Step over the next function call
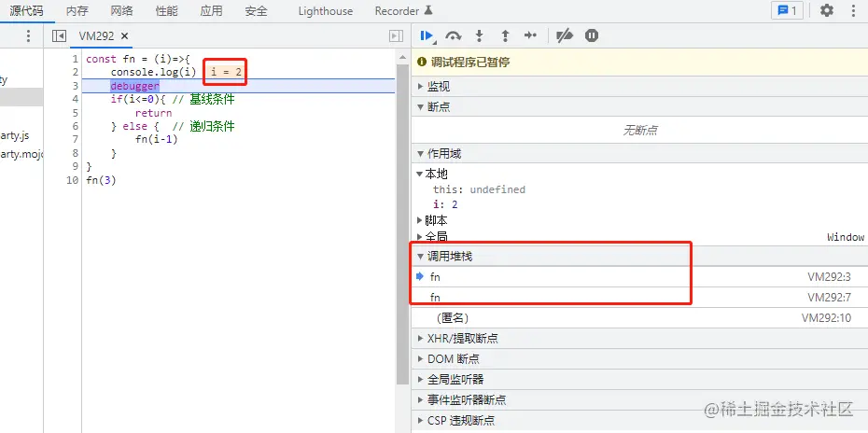The height and width of the screenshot is (433, 868). tap(454, 36)
